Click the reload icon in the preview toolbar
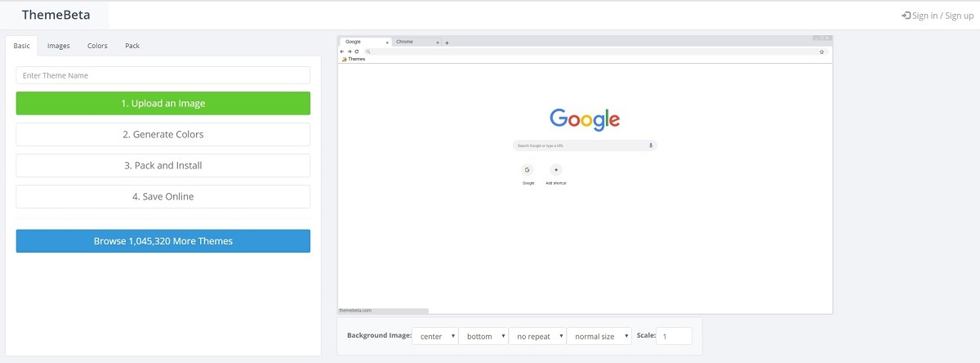The height and width of the screenshot is (363, 980). click(x=356, y=52)
